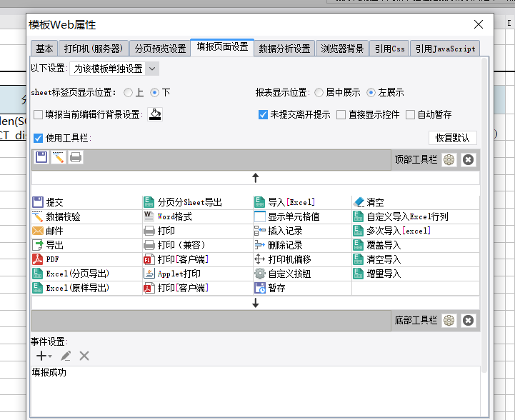
Task: Add a new event with plus button
Action: coord(44,356)
